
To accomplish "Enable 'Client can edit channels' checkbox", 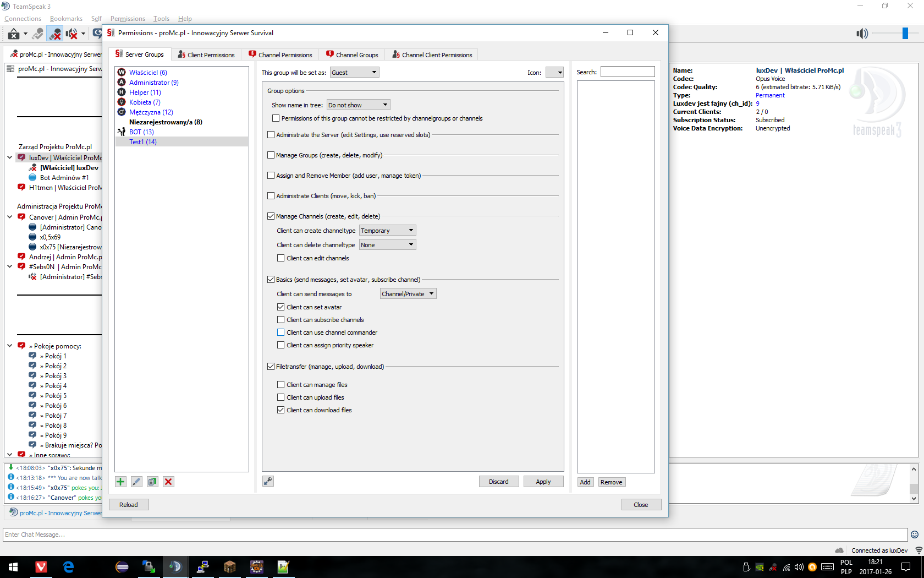I will (281, 258).
